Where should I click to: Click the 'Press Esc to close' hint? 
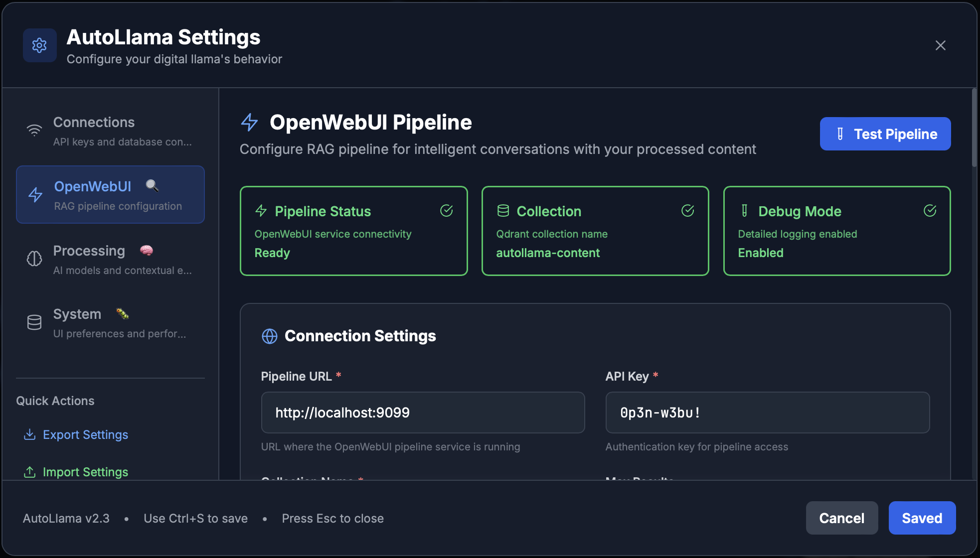(332, 518)
